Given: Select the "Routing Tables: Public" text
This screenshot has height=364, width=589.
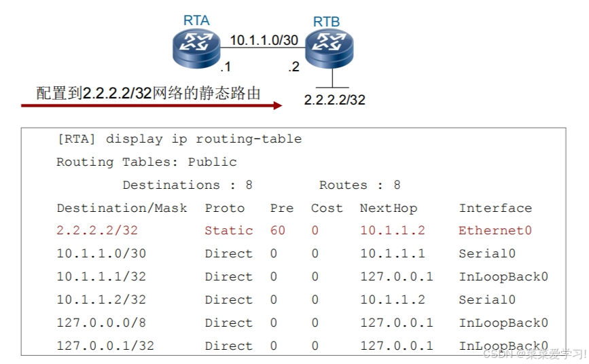Looking at the screenshot, I should click(146, 162).
